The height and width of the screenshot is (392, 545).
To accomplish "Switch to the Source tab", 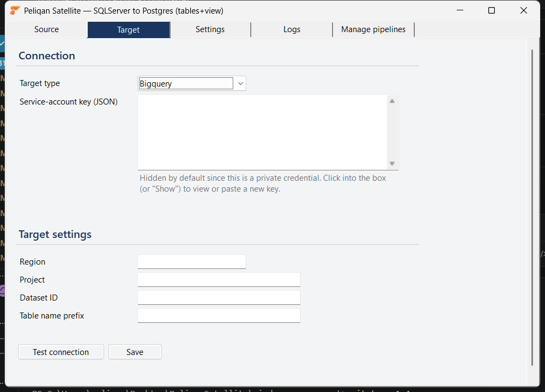I will 46,29.
